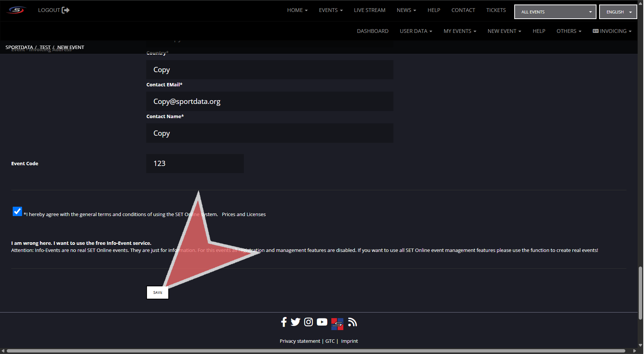644x354 pixels.
Task: Open the Instagram icon in footer
Action: point(309,322)
